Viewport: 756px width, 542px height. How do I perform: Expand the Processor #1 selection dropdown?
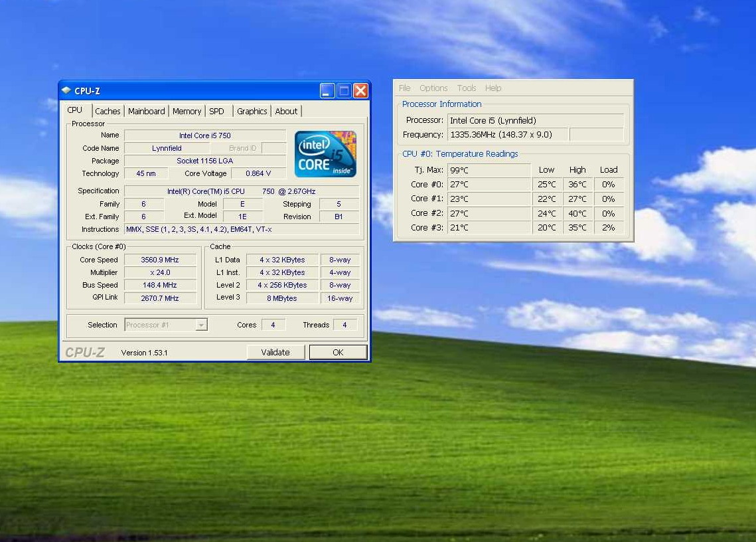point(202,325)
